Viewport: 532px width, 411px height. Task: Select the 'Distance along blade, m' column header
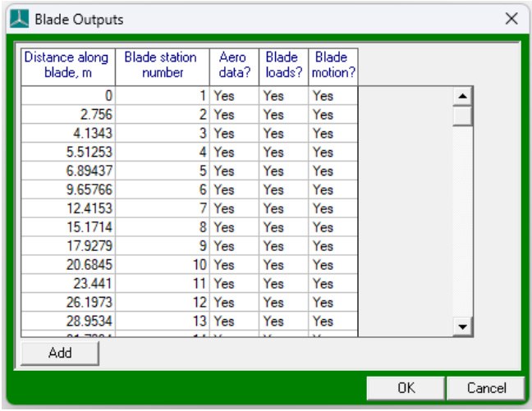click(x=68, y=65)
